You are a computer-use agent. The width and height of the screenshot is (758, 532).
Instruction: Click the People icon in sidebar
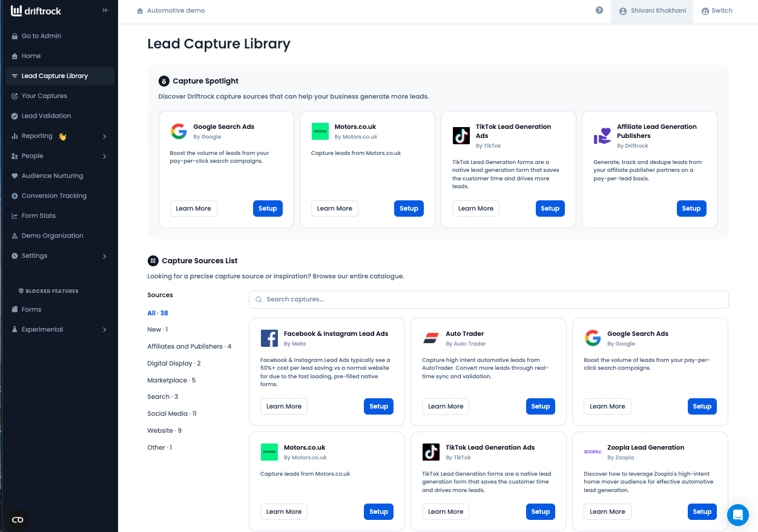(15, 156)
